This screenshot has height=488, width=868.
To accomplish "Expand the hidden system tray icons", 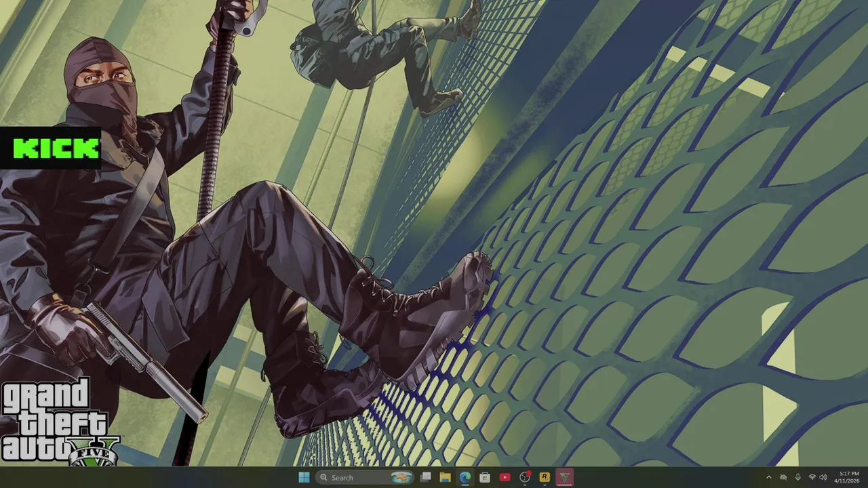I will click(768, 477).
